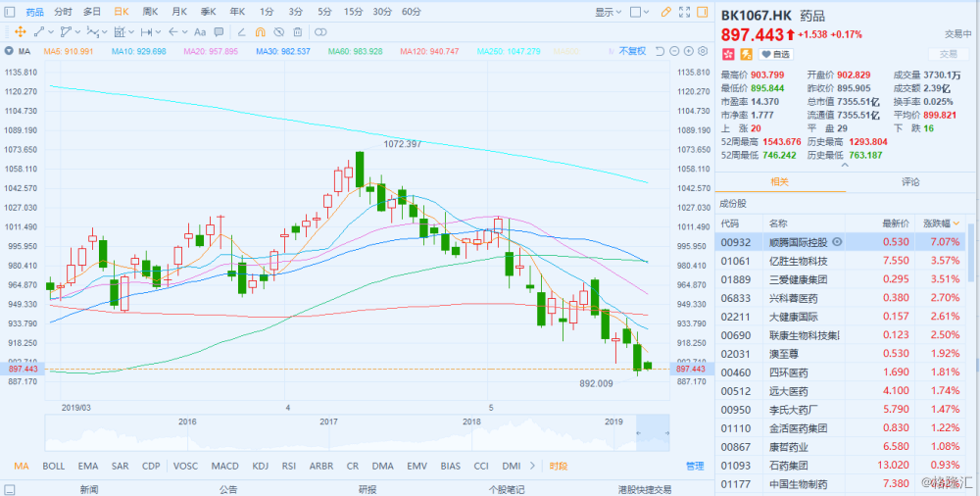Open the 显示 display dropdown
Viewport: 980px width, 496px height.
607,13
